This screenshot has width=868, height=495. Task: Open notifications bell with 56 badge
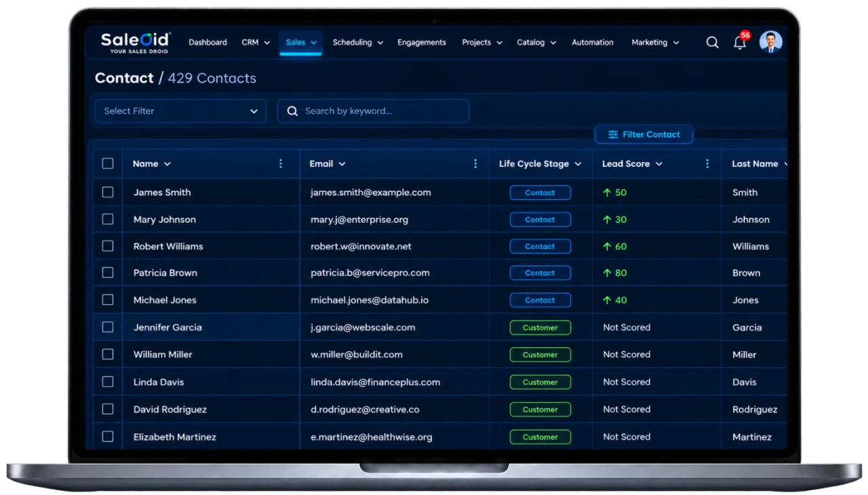(x=741, y=41)
